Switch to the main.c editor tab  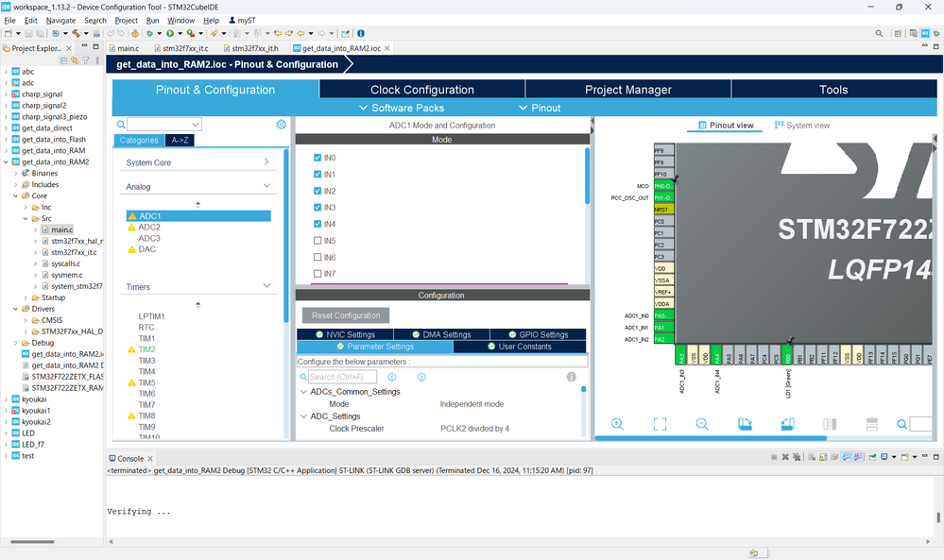click(x=124, y=48)
